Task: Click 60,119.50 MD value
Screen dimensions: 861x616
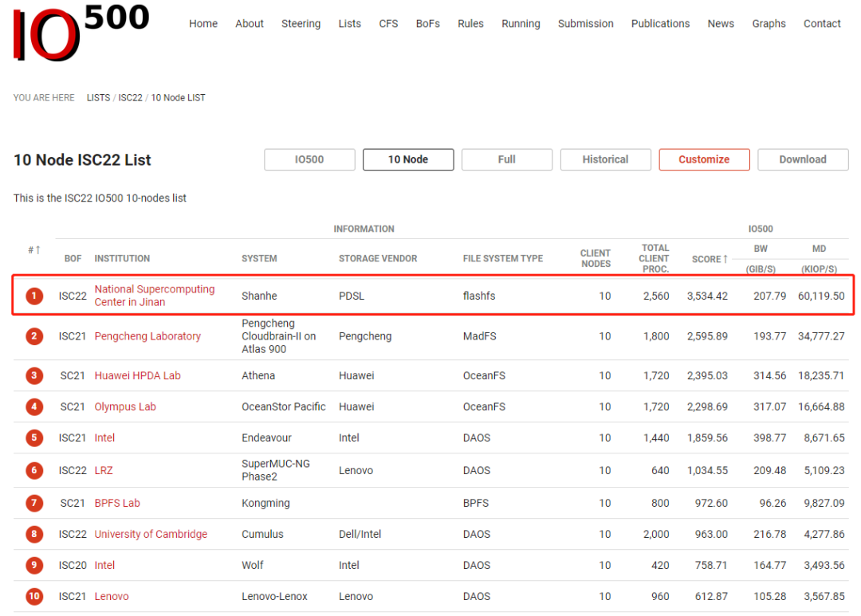Action: [x=821, y=296]
